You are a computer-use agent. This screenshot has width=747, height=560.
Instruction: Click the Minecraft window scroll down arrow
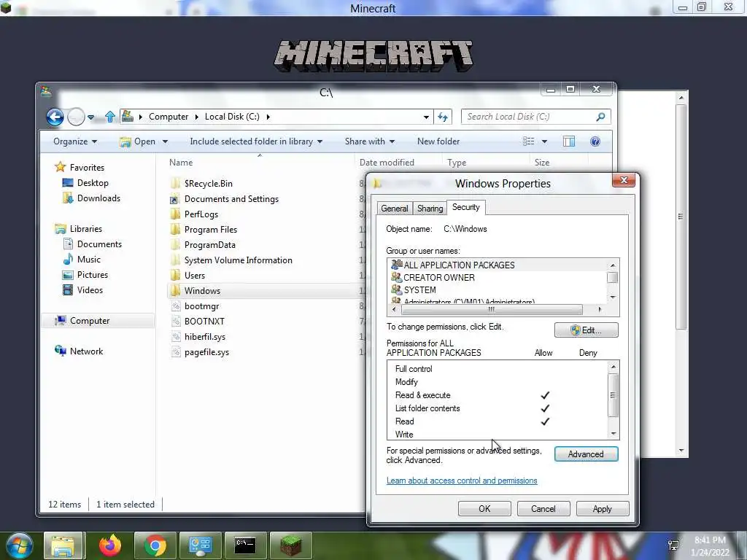[681, 450]
